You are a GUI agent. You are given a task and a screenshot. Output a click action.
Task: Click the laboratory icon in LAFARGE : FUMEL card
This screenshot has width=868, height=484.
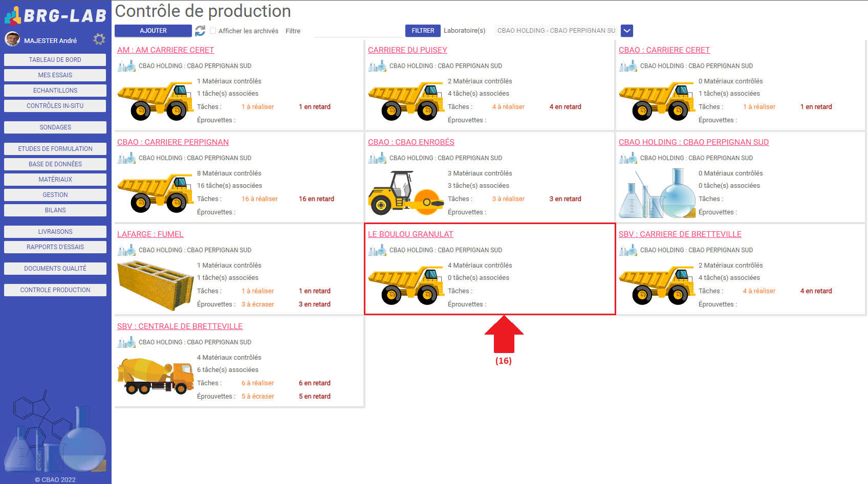click(x=126, y=250)
